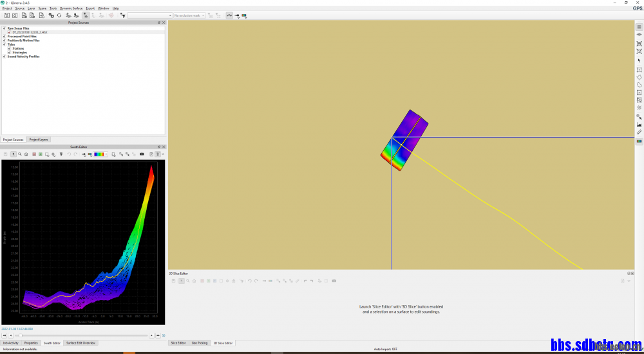Image resolution: width=644 pixels, height=354 pixels.
Task: Click the measure ruler tool in right sidebar
Action: [639, 132]
